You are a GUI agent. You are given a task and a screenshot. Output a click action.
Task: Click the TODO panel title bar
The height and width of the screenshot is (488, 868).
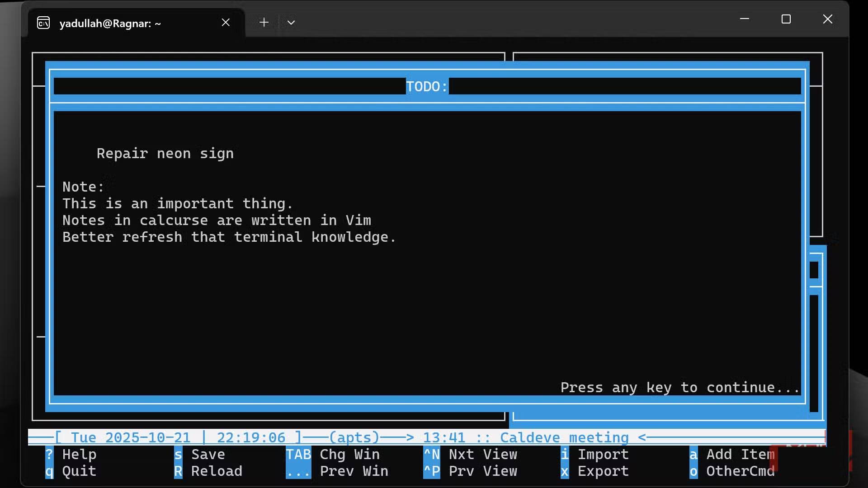click(x=426, y=86)
